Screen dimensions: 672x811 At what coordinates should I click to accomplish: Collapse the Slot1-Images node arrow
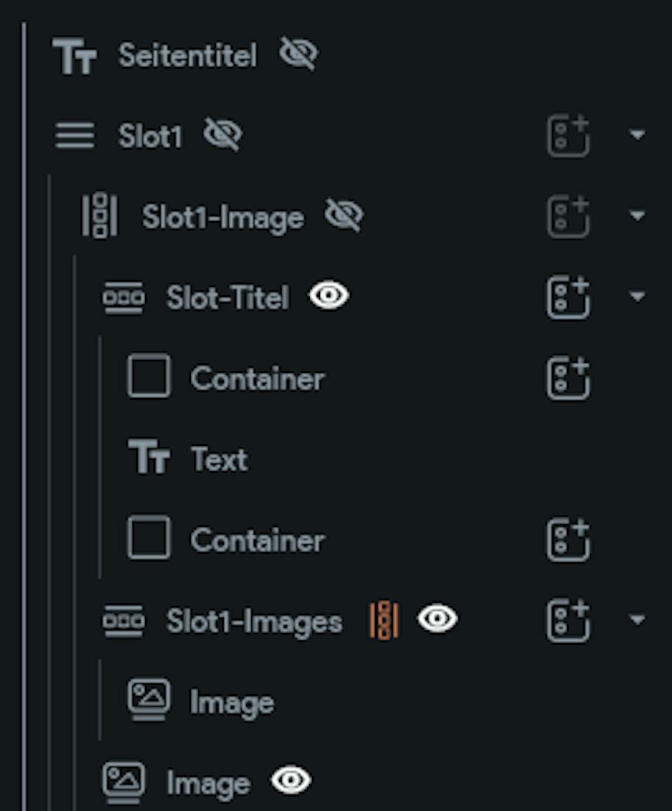click(x=637, y=620)
